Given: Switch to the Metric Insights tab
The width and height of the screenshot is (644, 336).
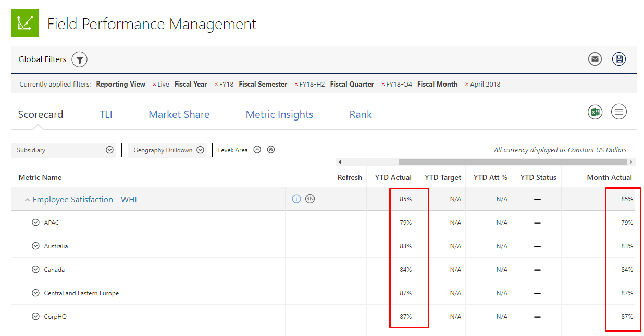Looking at the screenshot, I should [279, 115].
